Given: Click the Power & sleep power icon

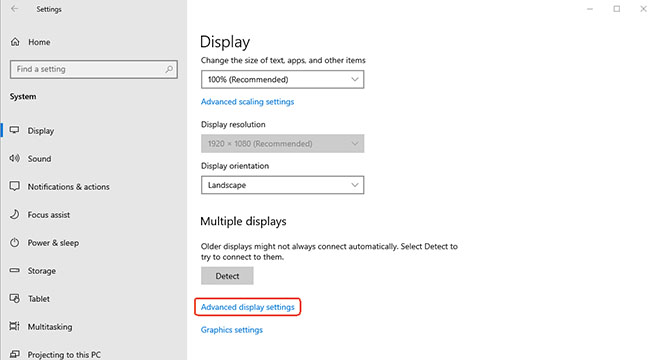Looking at the screenshot, I should point(15,242).
